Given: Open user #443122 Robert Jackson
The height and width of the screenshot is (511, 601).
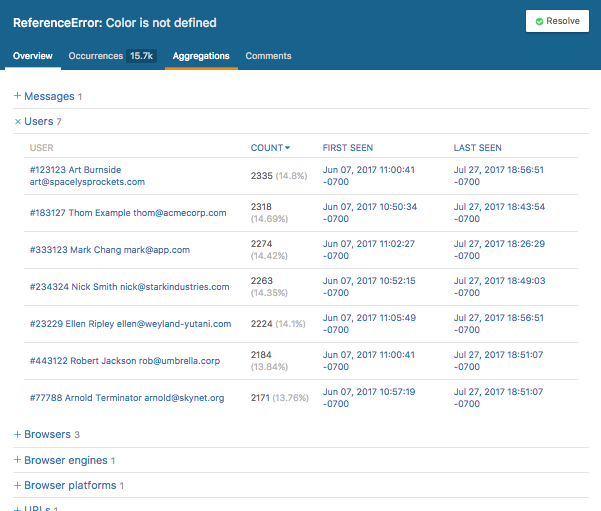Looking at the screenshot, I should (125, 361).
